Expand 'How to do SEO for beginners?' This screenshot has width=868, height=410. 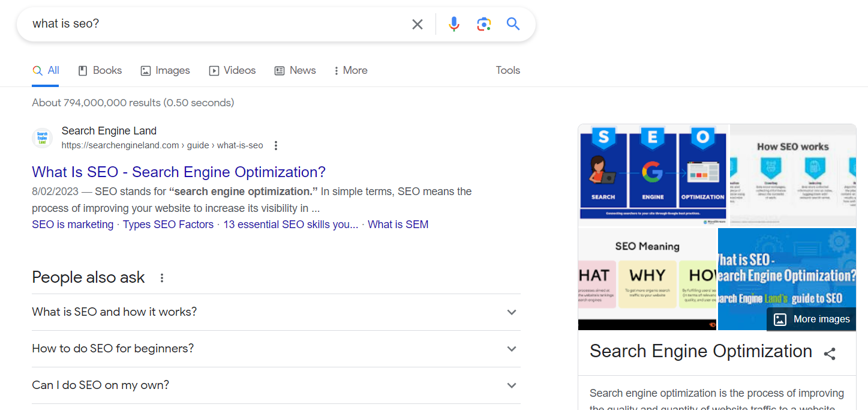click(276, 349)
